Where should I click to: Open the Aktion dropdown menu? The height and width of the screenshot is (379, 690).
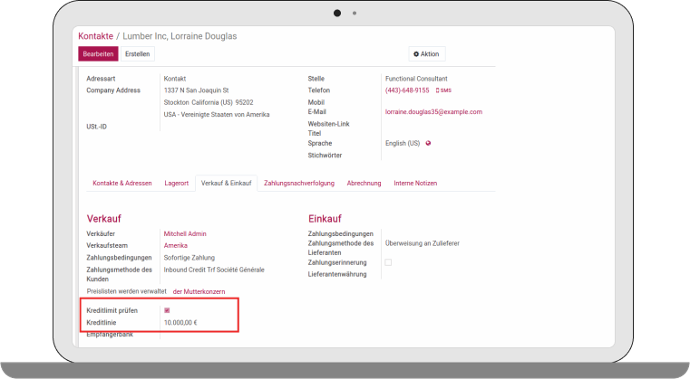click(426, 54)
